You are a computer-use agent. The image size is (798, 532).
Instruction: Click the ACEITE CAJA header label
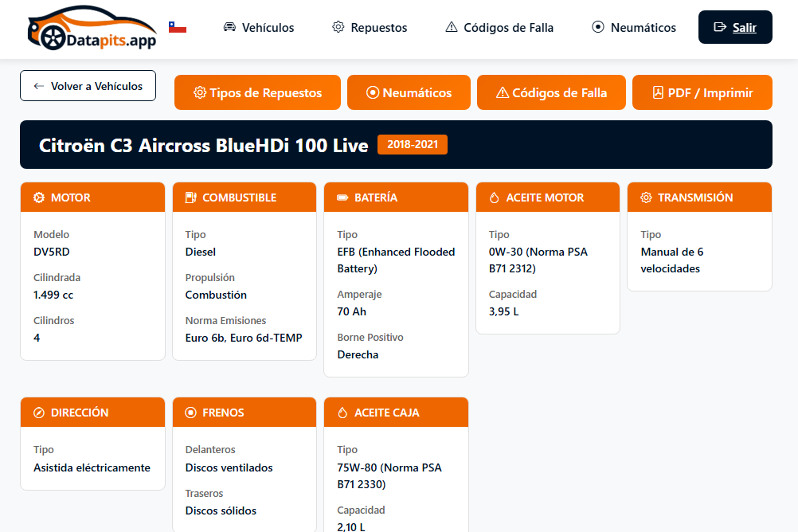387,413
